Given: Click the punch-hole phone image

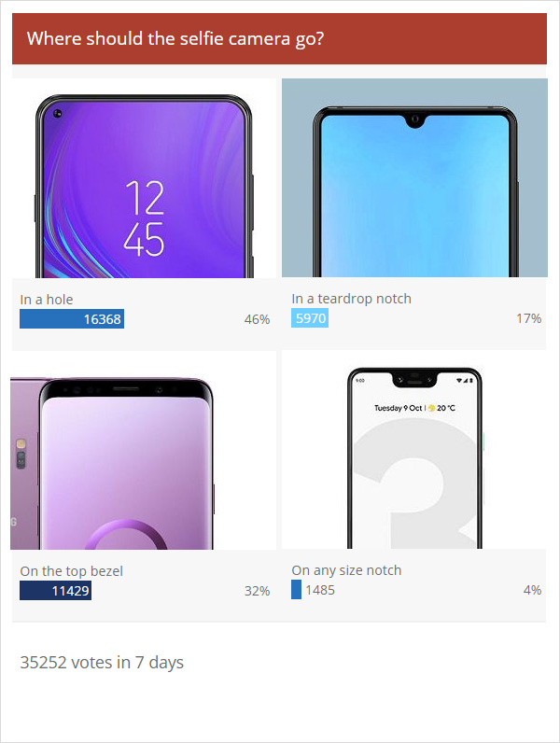Looking at the screenshot, I should pyautogui.click(x=144, y=178).
